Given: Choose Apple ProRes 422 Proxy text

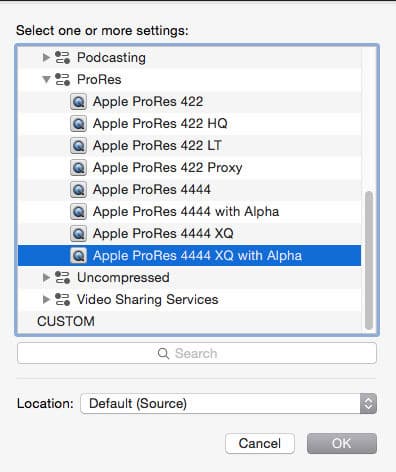Looking at the screenshot, I should 168,168.
